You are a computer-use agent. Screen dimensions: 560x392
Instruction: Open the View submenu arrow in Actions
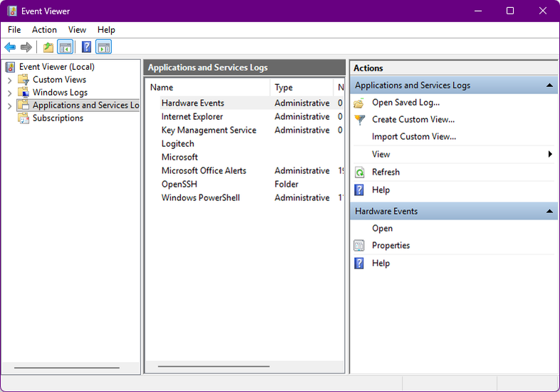coord(550,155)
